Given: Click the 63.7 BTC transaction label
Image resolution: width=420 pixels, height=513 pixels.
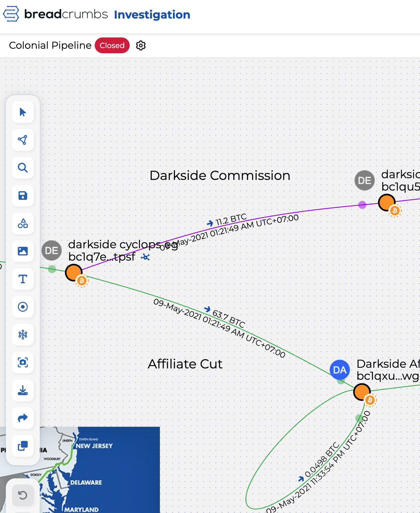Looking at the screenshot, I should click(229, 319).
